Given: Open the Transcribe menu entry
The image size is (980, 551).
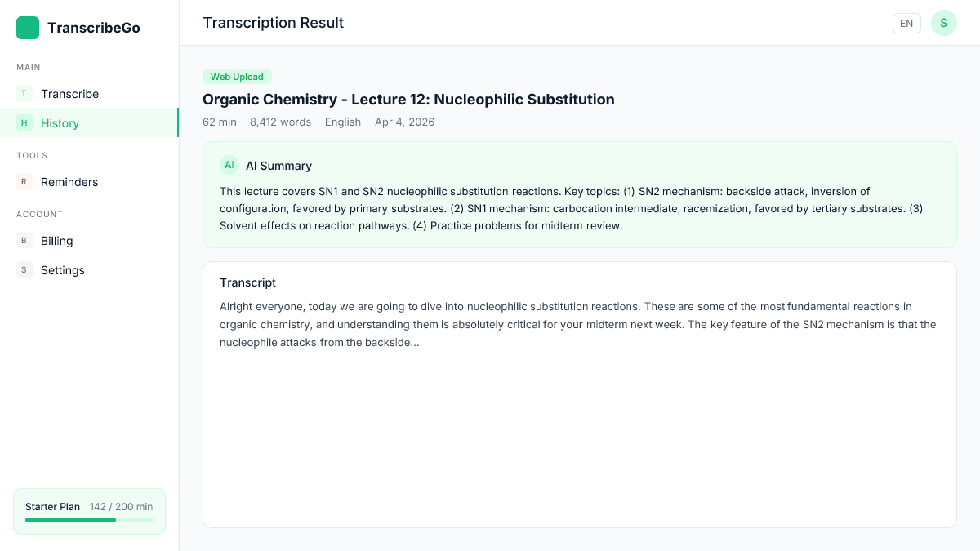Looking at the screenshot, I should coord(69,93).
